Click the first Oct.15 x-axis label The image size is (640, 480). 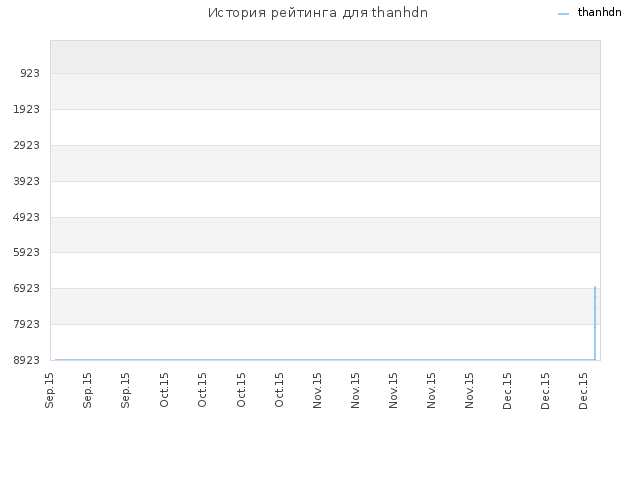click(164, 390)
